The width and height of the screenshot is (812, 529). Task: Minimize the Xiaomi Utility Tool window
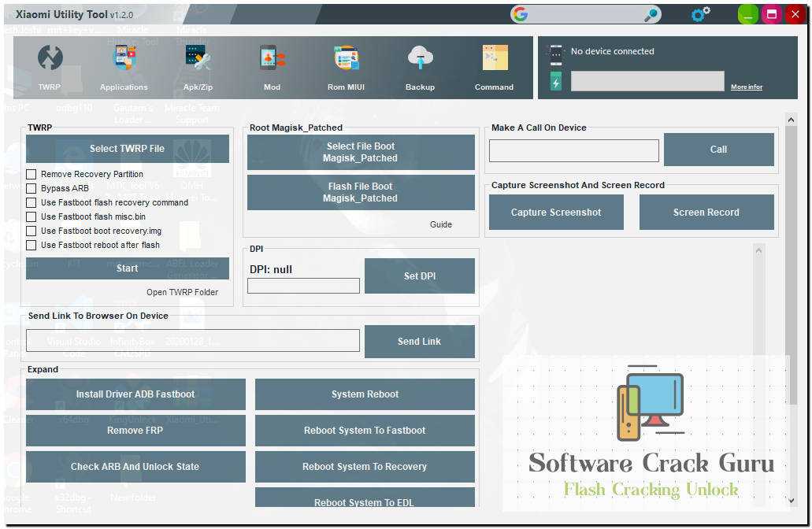tap(747, 14)
